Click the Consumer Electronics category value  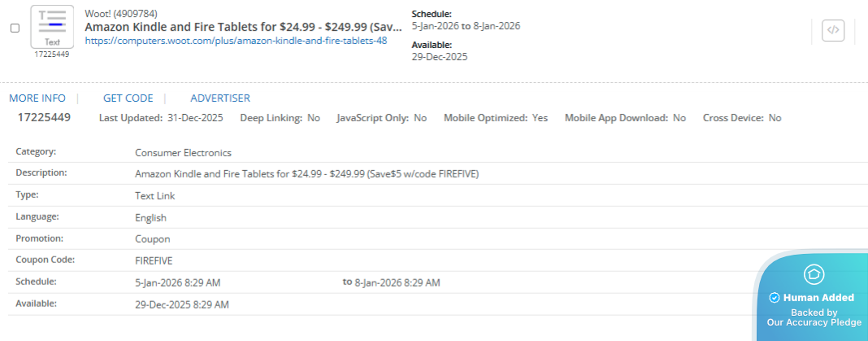coord(183,152)
